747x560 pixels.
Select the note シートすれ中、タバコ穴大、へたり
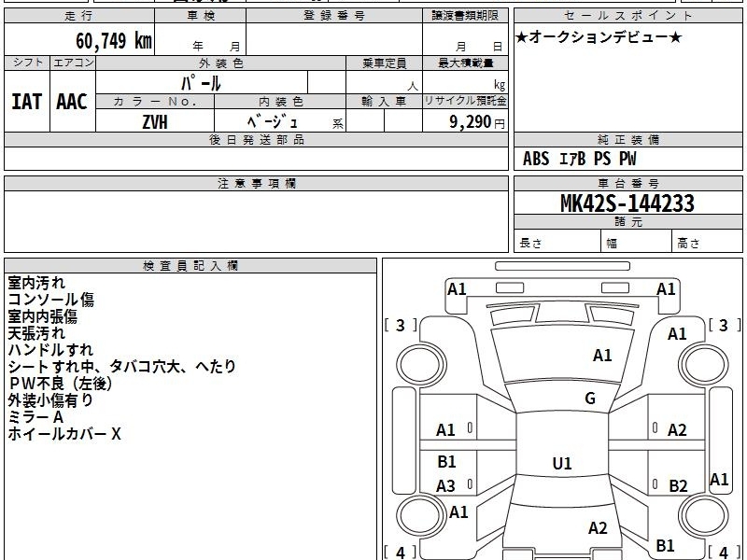[x=122, y=366]
